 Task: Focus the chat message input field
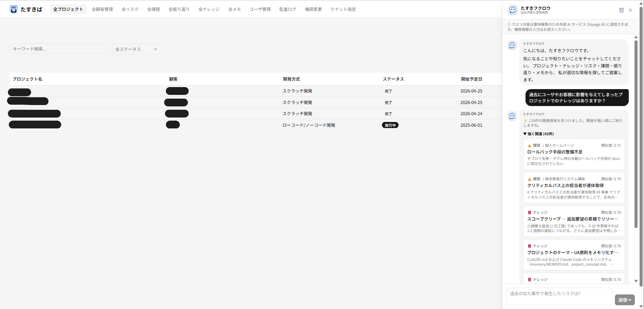point(559,296)
